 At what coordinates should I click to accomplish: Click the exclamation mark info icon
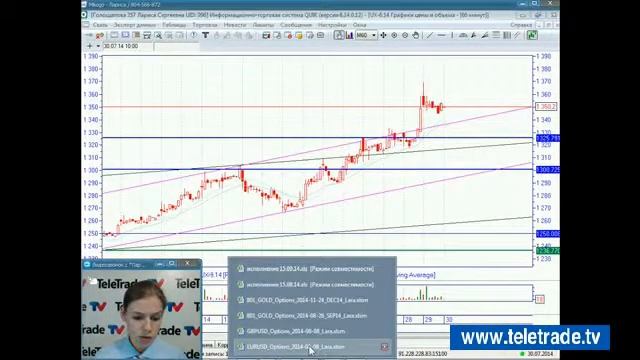click(193, 36)
